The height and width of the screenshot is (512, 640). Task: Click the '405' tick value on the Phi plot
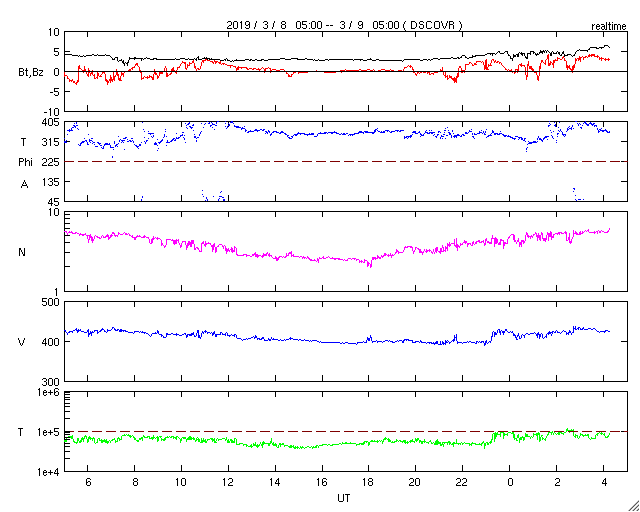point(52,122)
